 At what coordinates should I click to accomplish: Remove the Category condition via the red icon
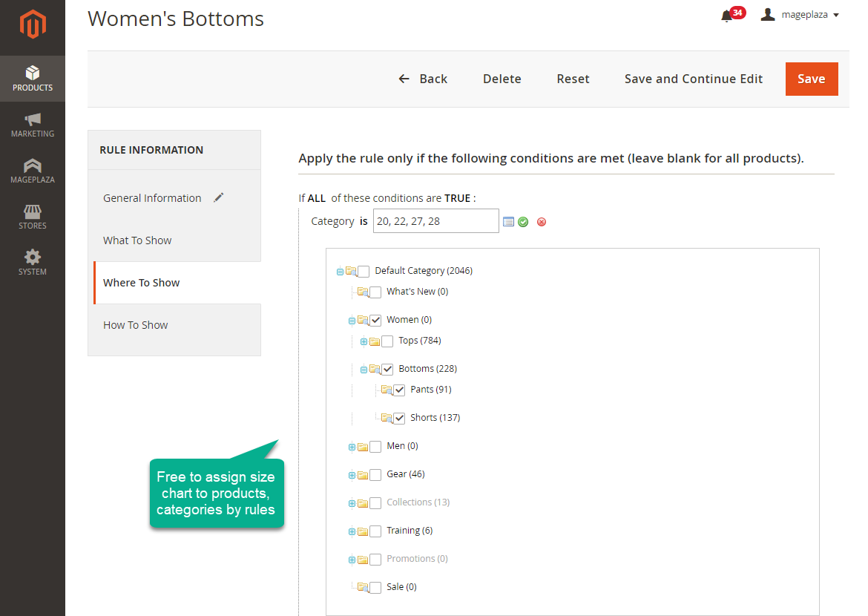coord(541,221)
